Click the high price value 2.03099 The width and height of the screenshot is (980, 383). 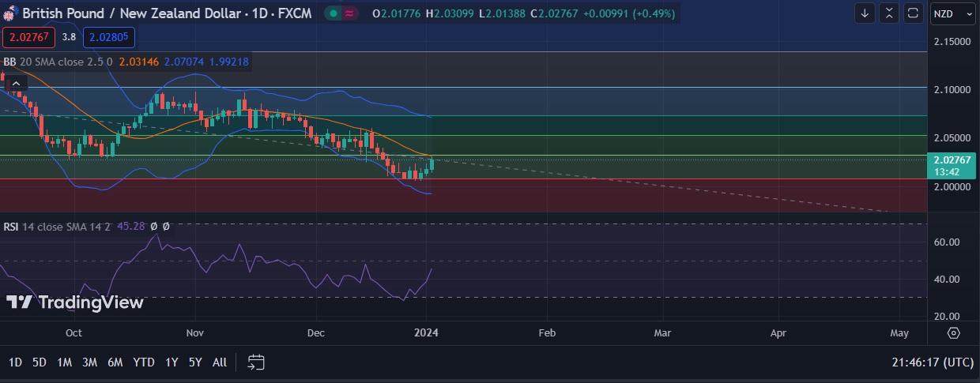pos(454,13)
